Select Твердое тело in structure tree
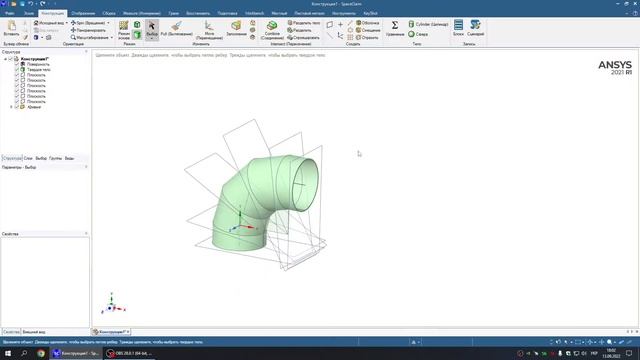 click(x=39, y=69)
